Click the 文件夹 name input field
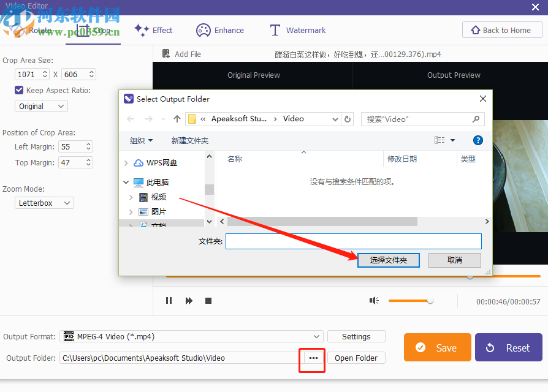The height and width of the screenshot is (392, 548). pos(354,241)
